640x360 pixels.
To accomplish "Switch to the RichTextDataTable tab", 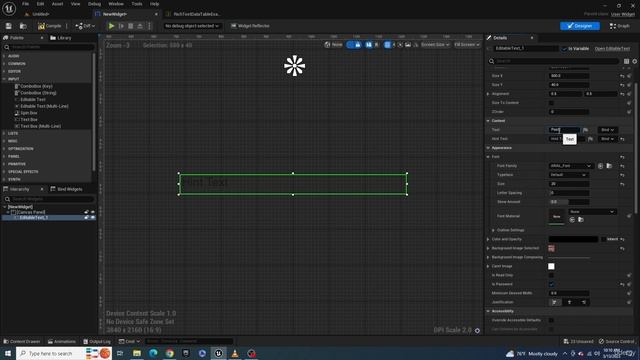I will (197, 14).
